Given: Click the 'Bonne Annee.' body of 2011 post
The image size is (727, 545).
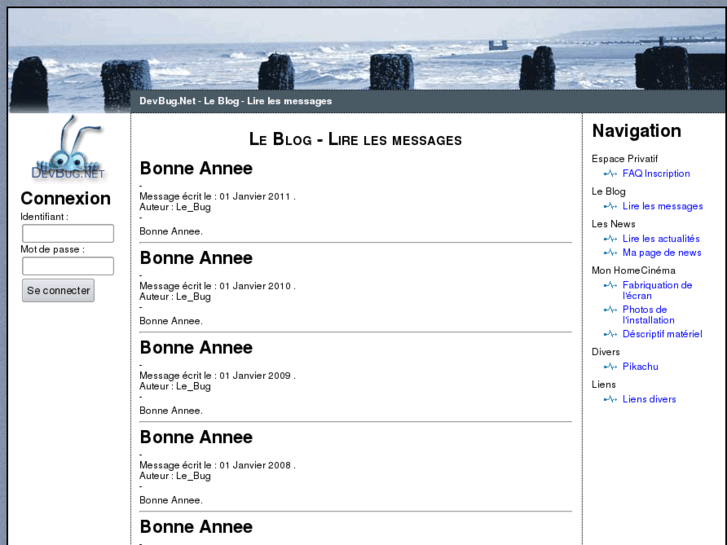Looking at the screenshot, I should coord(171,231).
